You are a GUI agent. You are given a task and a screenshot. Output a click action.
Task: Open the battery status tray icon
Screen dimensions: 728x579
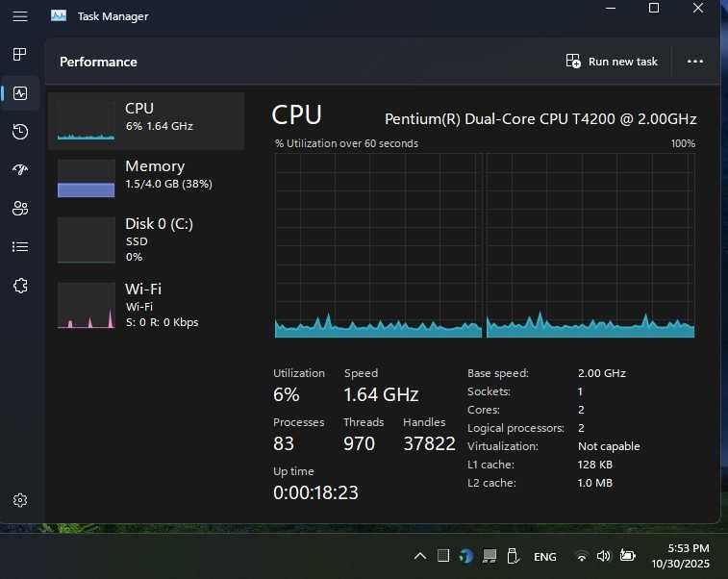[627, 555]
